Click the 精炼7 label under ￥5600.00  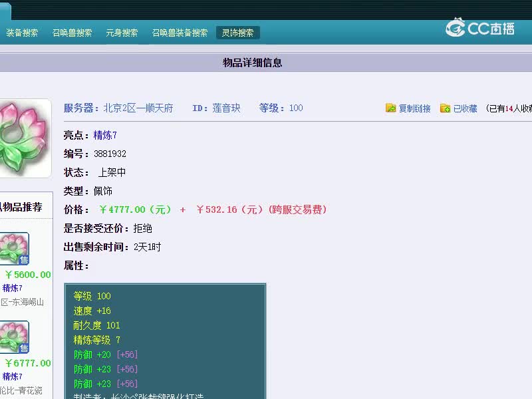[12, 289]
